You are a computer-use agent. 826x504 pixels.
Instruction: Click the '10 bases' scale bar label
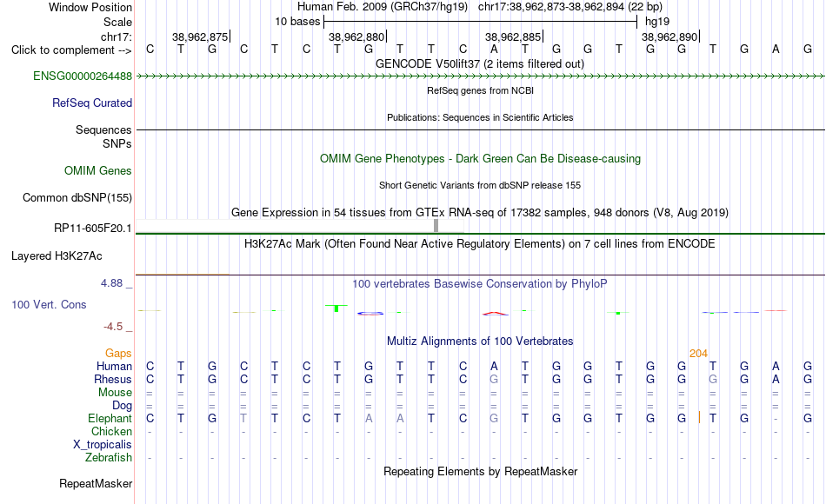297,22
